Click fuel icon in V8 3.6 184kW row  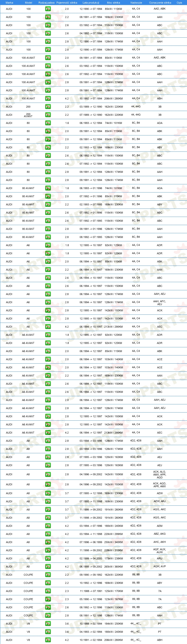48,623
